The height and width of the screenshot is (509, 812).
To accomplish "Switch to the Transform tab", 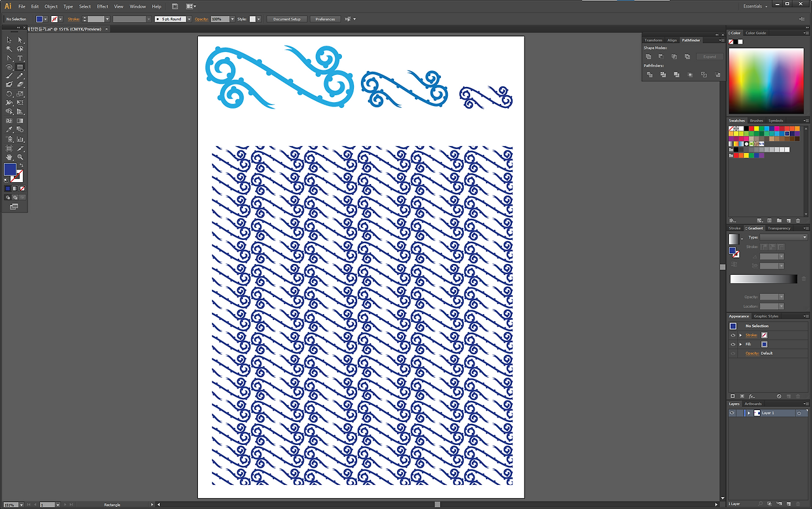I will click(x=653, y=40).
